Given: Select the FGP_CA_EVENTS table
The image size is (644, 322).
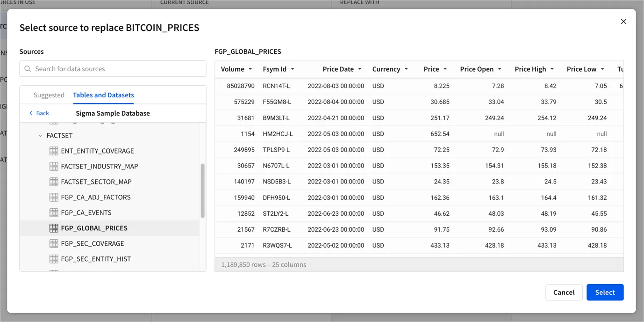Looking at the screenshot, I should [x=86, y=212].
